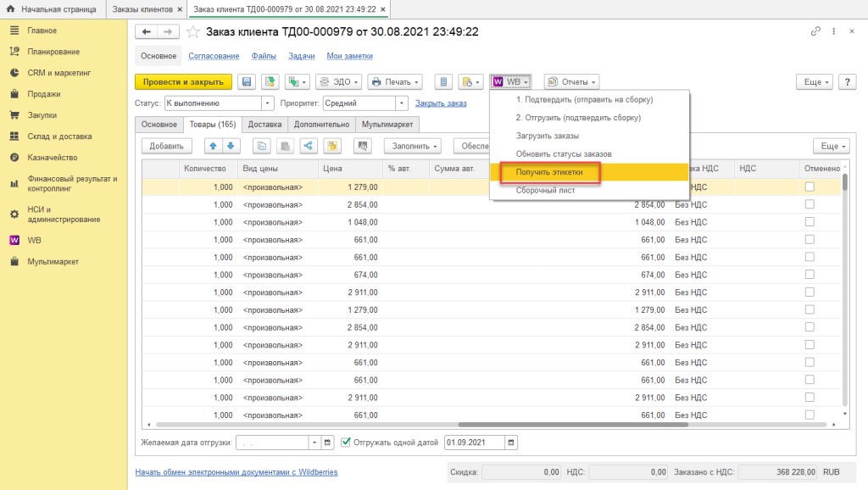Copy link with the chain icon
This screenshot has width=868, height=490.
coord(815,31)
